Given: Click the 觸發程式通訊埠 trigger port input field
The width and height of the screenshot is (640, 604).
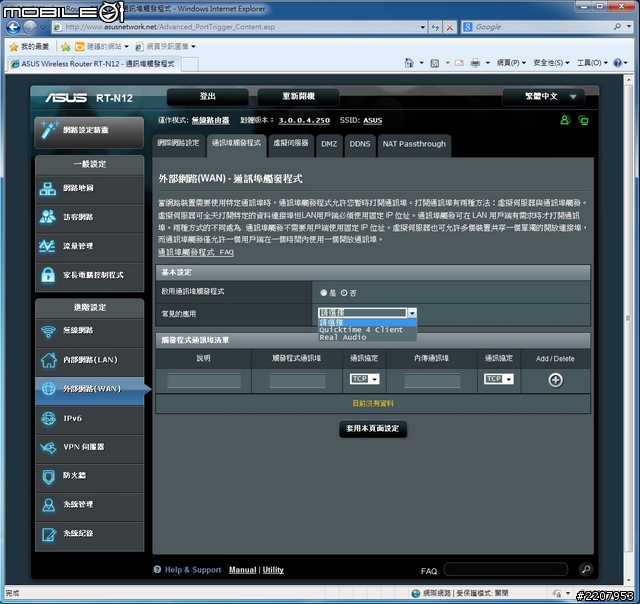Looking at the screenshot, I should (x=297, y=380).
